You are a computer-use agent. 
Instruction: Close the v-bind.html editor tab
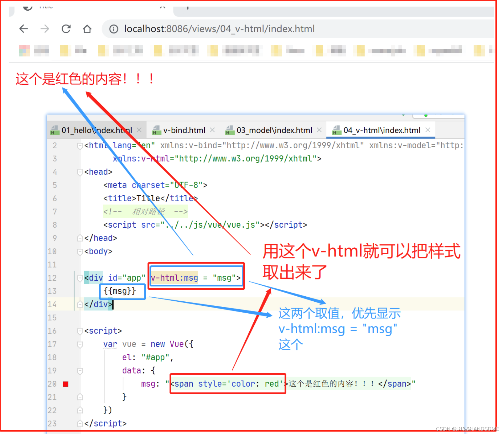click(212, 130)
